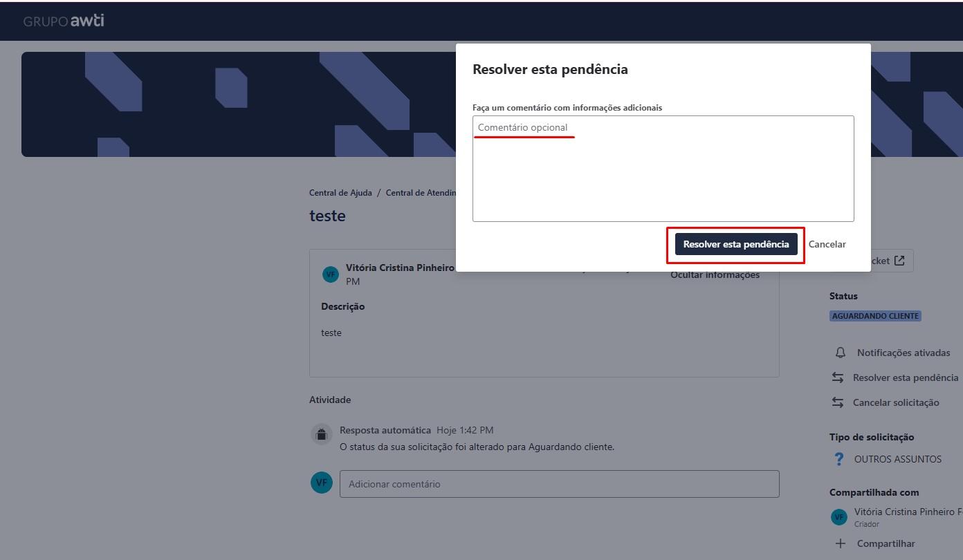Viewport: 963px width, 560px height.
Task: Click the automatic response bot avatar
Action: tap(322, 434)
